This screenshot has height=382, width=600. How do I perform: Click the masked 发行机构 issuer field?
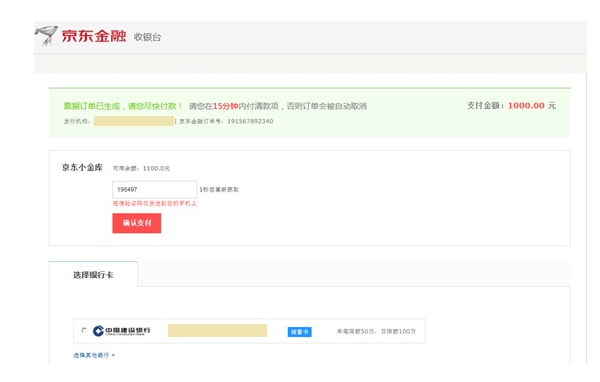[x=134, y=121]
